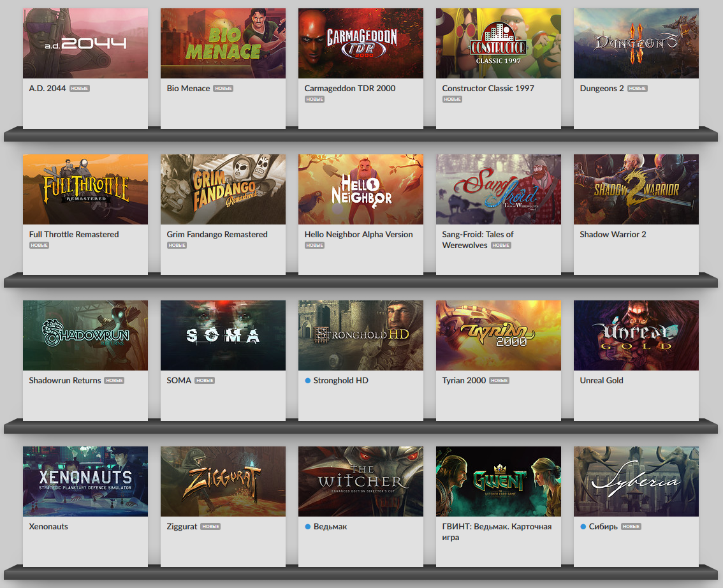Click the Dungeons 2 cover art
The width and height of the screenshot is (723, 588).
[x=636, y=43]
